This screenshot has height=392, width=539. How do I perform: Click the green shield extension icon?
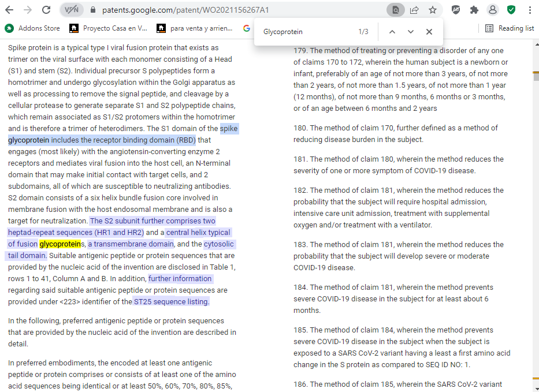click(511, 10)
